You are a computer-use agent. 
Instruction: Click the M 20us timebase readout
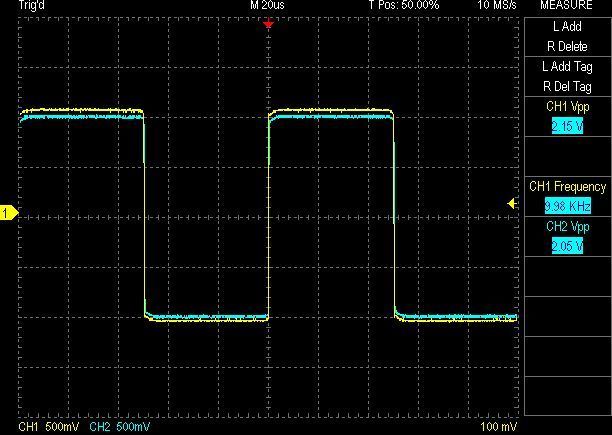pos(267,5)
